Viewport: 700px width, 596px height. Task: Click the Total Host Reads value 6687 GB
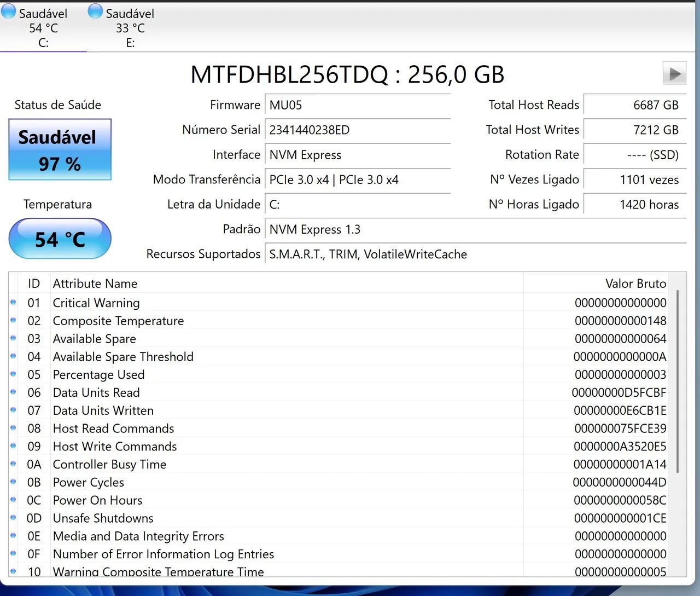634,105
